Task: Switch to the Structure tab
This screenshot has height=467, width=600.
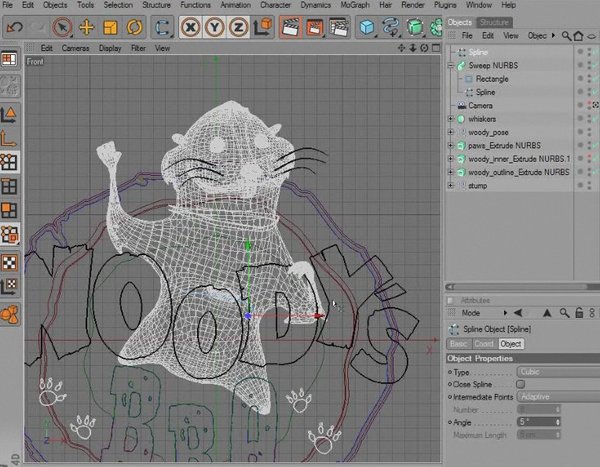Action: pyautogui.click(x=492, y=21)
